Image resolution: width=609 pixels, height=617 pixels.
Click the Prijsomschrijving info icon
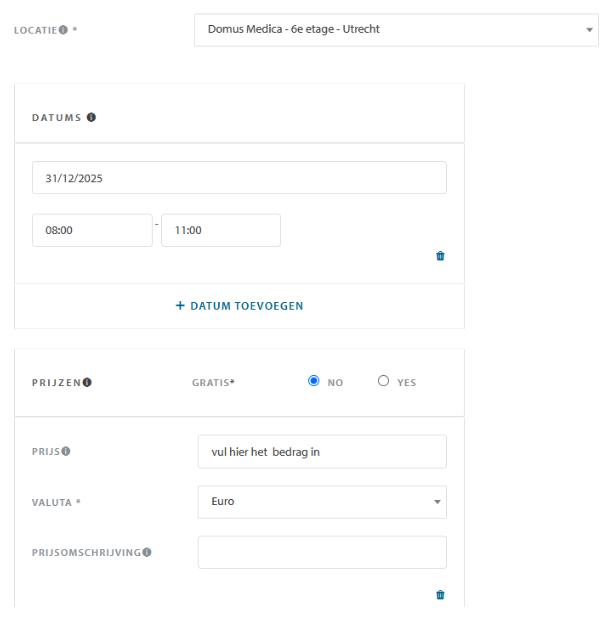(147, 552)
